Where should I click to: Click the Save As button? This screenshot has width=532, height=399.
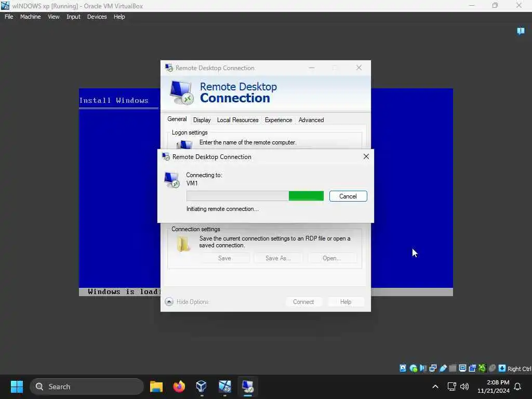pos(278,258)
